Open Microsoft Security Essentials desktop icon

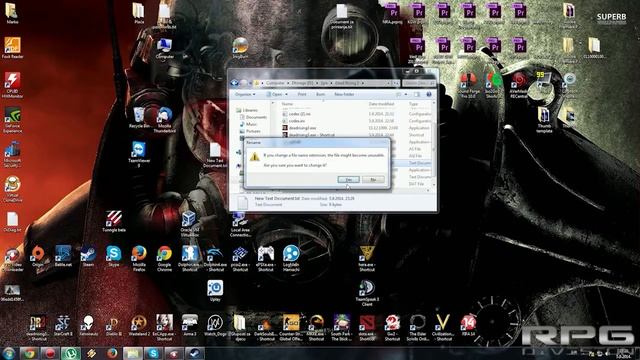tap(12, 155)
